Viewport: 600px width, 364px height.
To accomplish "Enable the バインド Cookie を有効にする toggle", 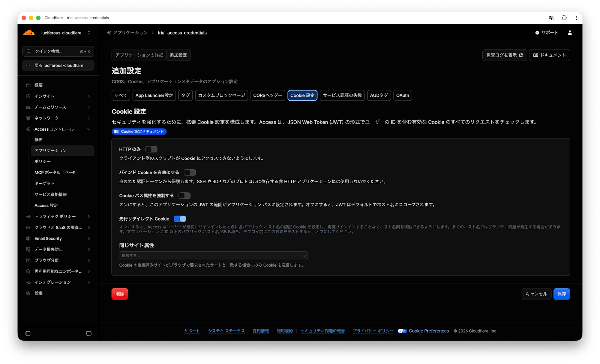I will (190, 173).
